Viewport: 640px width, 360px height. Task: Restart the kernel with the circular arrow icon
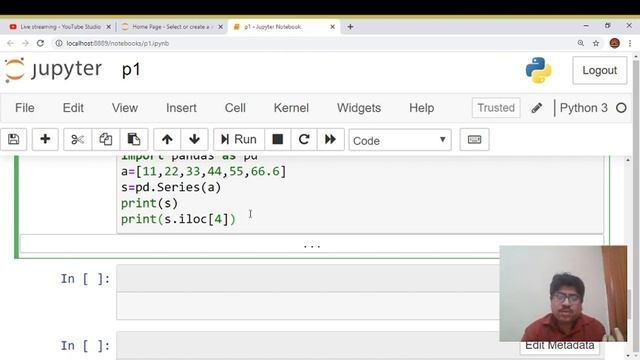point(304,140)
